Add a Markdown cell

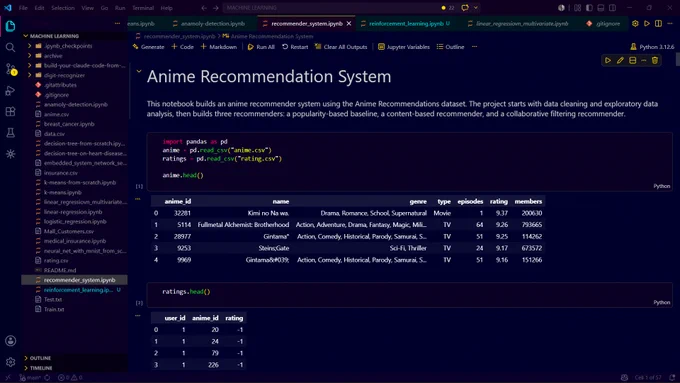pyautogui.click(x=219, y=47)
